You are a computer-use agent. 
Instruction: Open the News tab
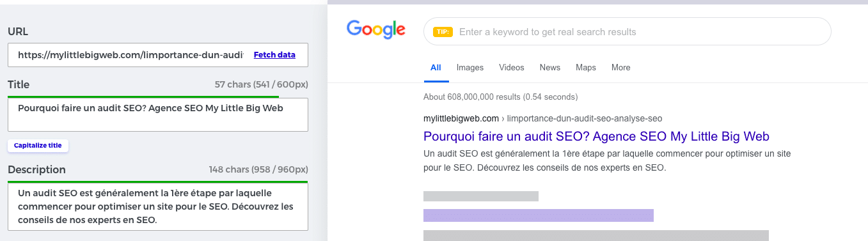(x=550, y=68)
